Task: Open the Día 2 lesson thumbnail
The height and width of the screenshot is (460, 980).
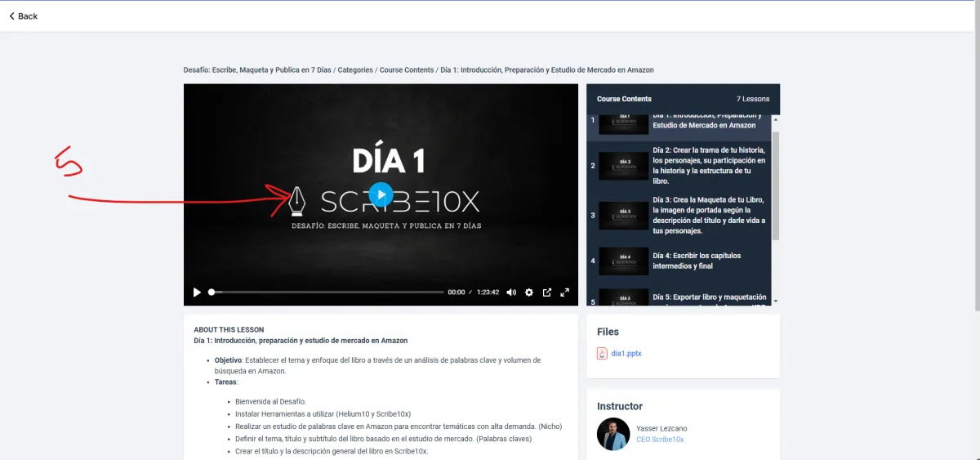Action: click(x=624, y=166)
